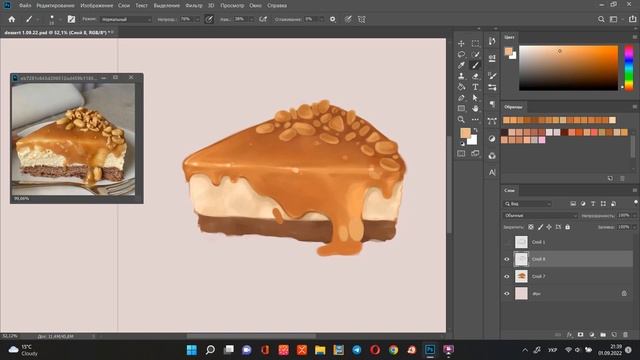Select the Слой 7 layer thumbnail
The height and width of the screenshot is (360, 640).
[x=521, y=276]
